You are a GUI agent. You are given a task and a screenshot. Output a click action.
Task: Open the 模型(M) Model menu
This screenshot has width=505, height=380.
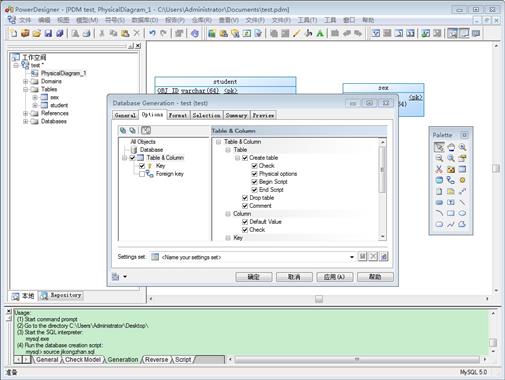(x=87, y=20)
